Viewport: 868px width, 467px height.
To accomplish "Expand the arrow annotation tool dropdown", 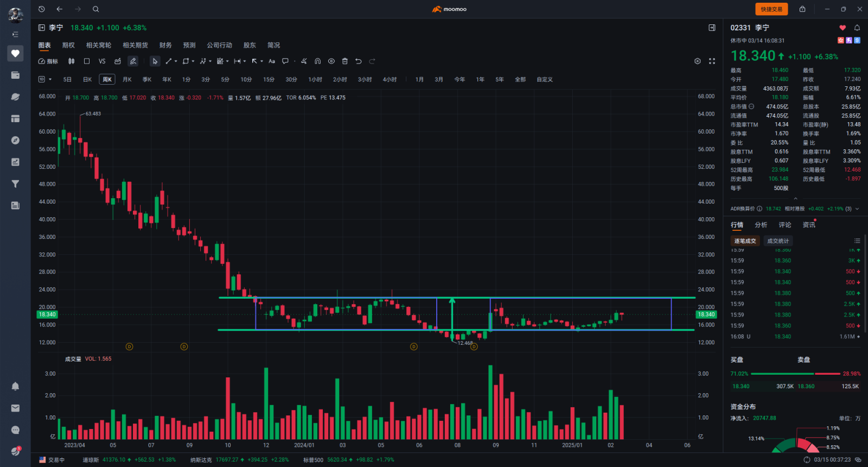I will pos(261,61).
